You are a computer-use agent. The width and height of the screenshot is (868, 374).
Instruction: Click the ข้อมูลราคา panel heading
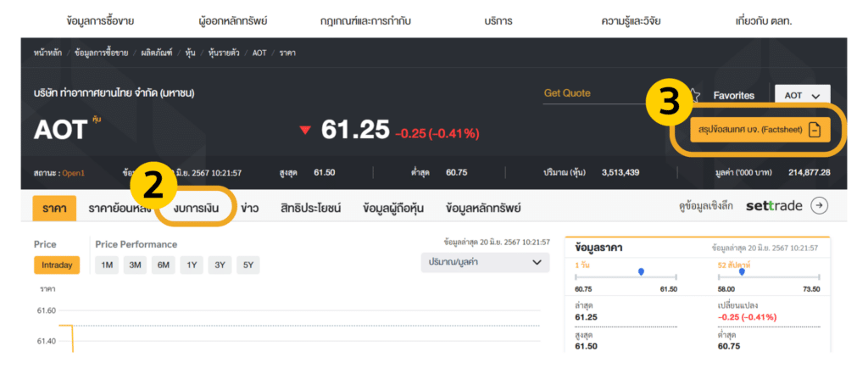tap(598, 248)
